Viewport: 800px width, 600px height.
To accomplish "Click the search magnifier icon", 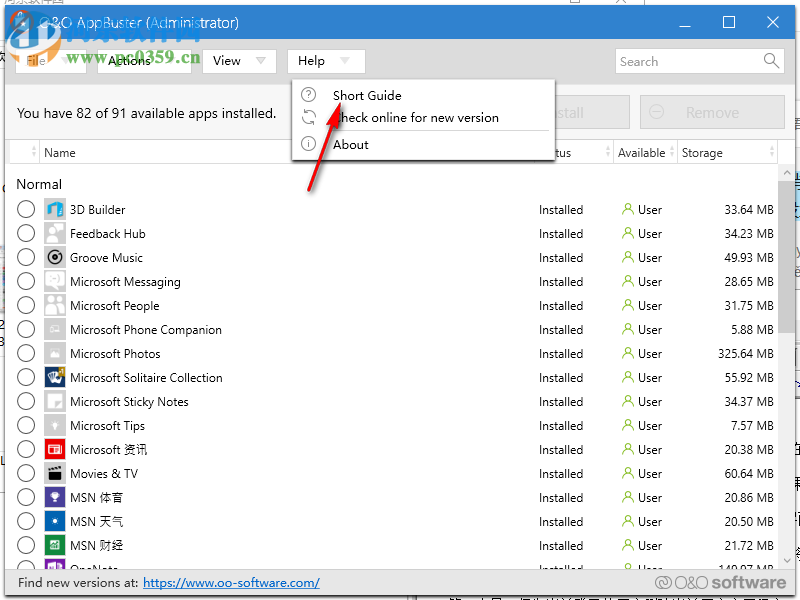I will tap(771, 61).
